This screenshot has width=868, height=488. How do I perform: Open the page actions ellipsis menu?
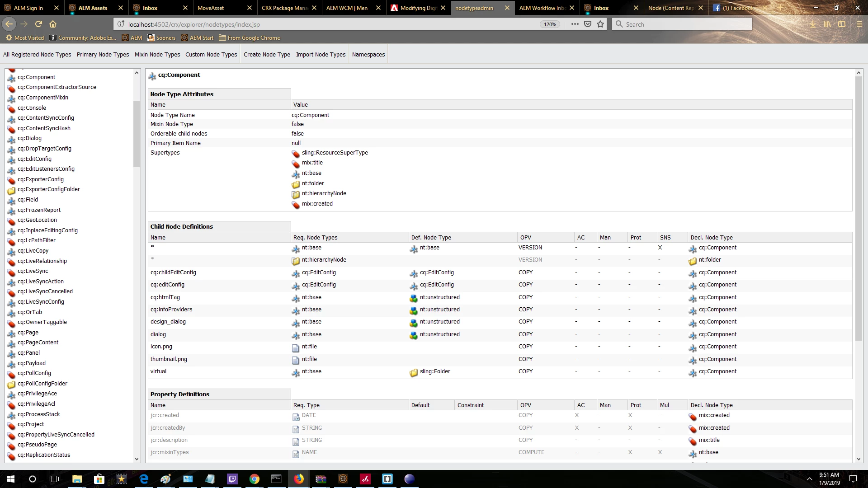575,24
